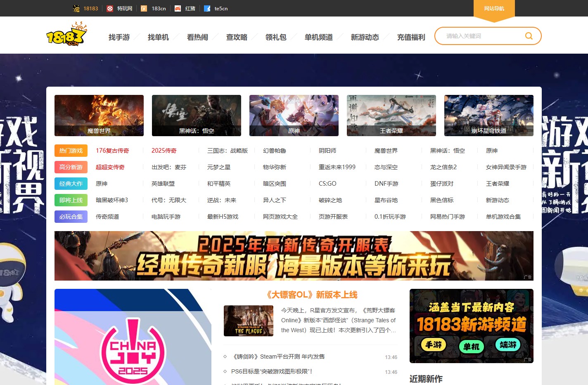Open the 魔兽世界 game thumbnail
The image size is (588, 385).
pyautogui.click(x=99, y=116)
